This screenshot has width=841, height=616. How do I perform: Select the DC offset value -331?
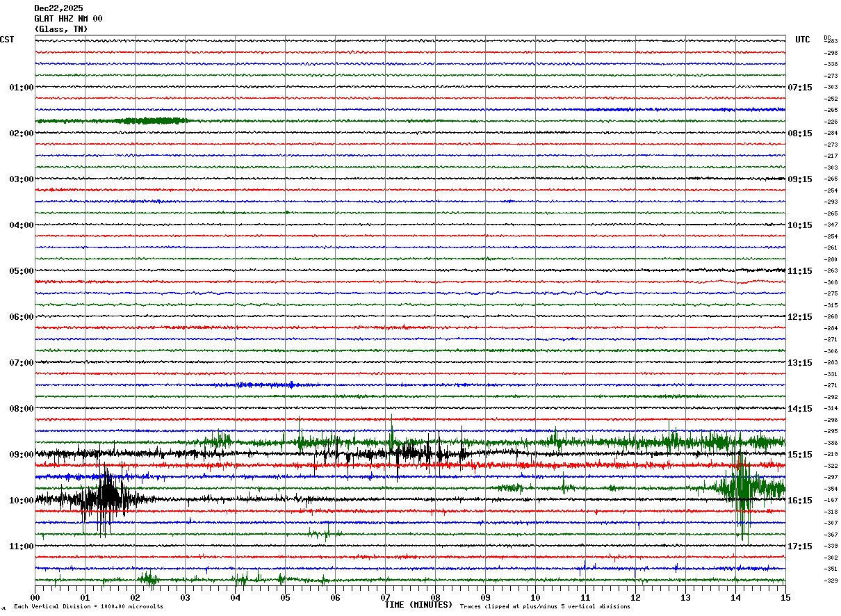coord(831,374)
